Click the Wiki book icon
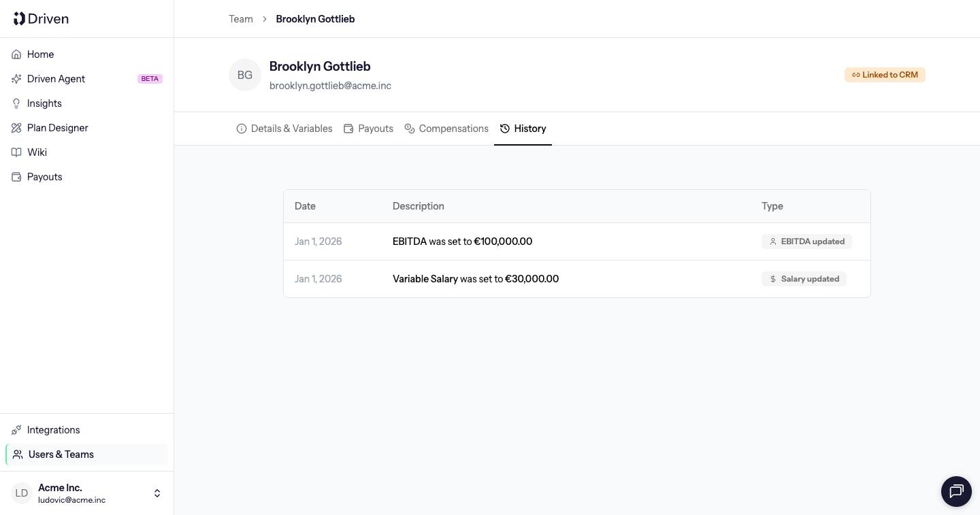 click(x=16, y=152)
